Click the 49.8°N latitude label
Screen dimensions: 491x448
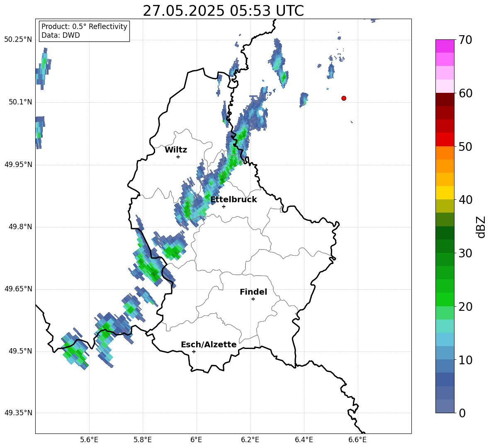click(20, 227)
